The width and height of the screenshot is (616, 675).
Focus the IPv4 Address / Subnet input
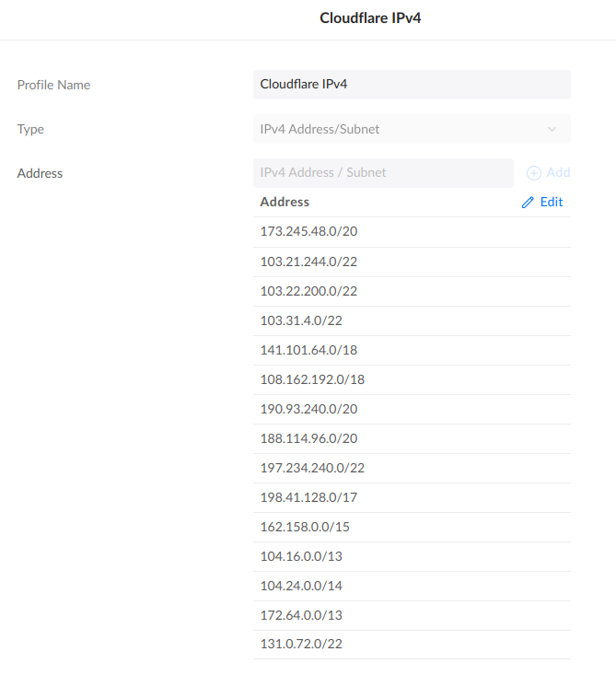point(383,173)
